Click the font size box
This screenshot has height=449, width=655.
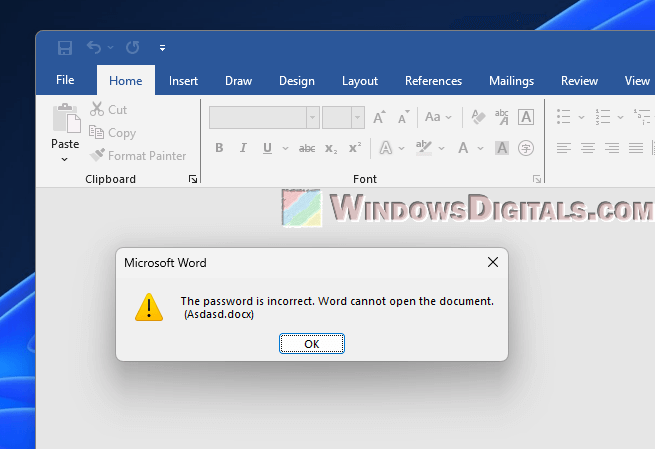[x=336, y=117]
